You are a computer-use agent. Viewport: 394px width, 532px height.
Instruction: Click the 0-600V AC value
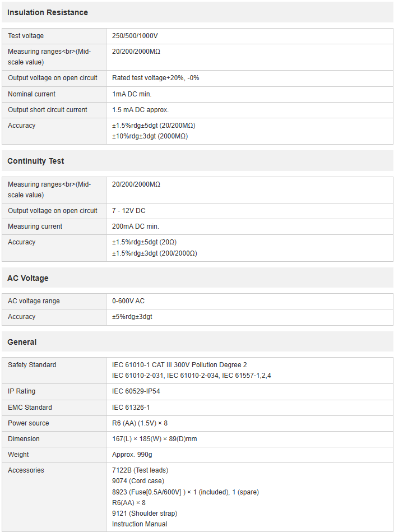pos(128,301)
